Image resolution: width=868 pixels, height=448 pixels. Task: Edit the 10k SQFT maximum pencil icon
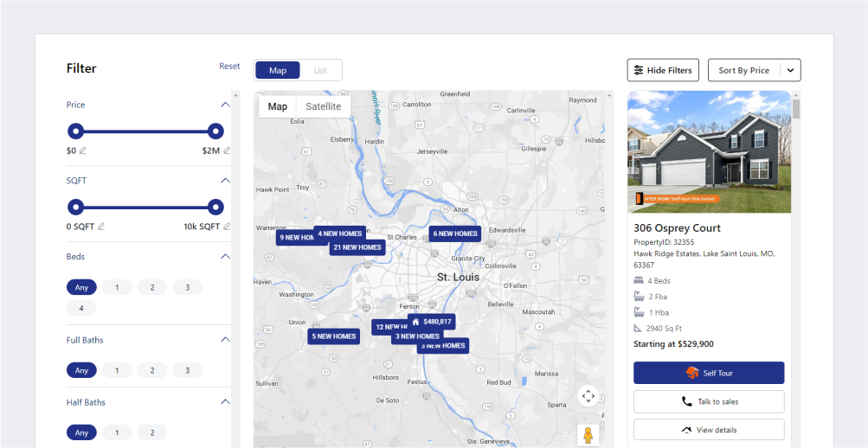click(227, 227)
